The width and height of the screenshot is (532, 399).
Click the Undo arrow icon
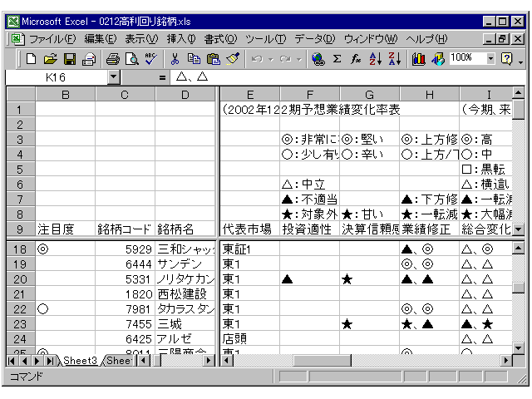click(257, 59)
